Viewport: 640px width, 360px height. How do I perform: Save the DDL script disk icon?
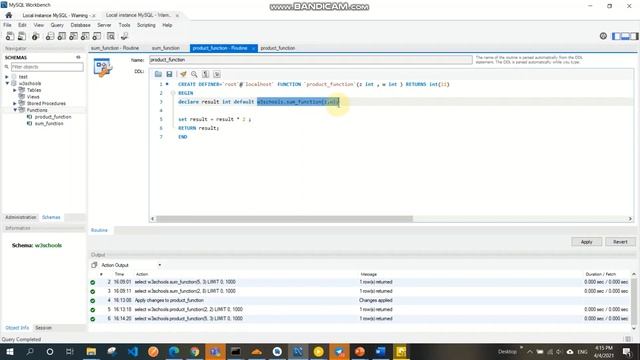pyautogui.click(x=169, y=74)
